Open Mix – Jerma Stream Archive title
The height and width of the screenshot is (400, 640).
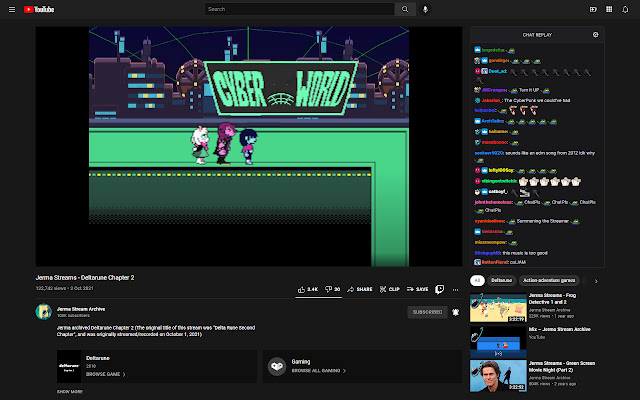560,329
